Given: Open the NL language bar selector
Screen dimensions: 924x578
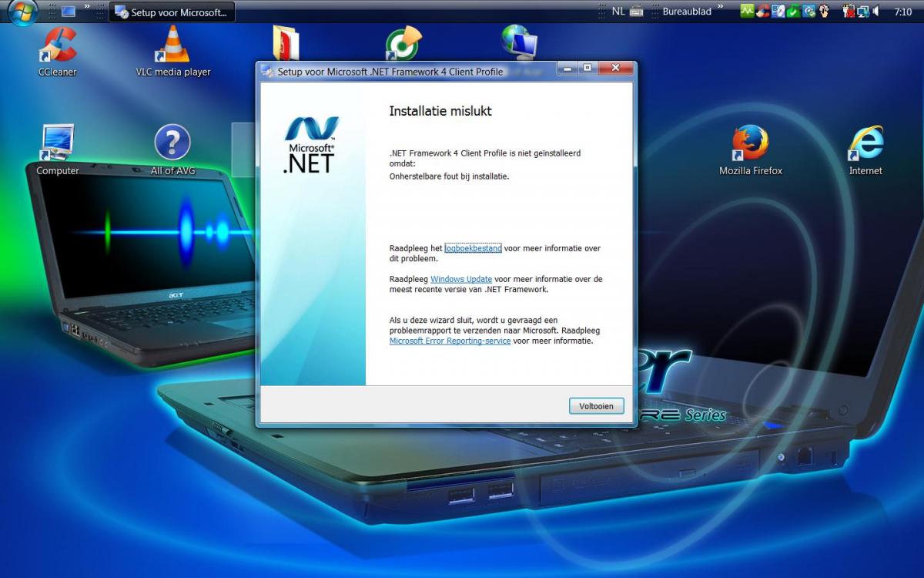Looking at the screenshot, I should (x=618, y=12).
